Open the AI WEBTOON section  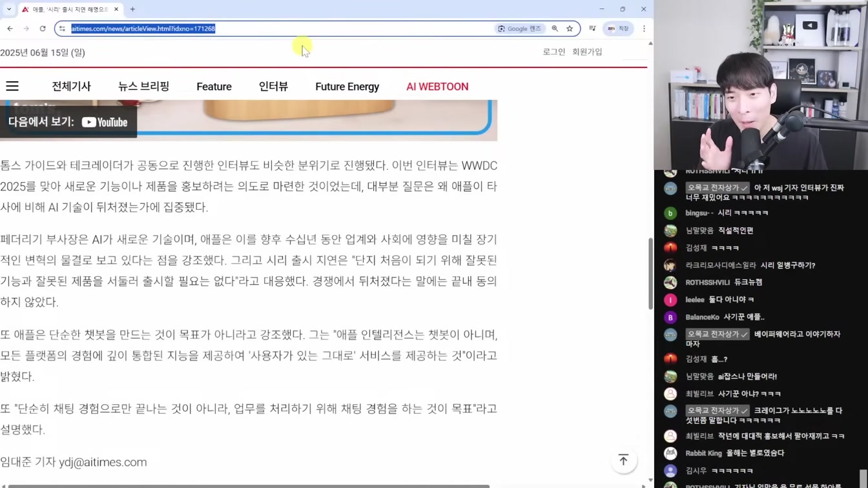(x=437, y=86)
